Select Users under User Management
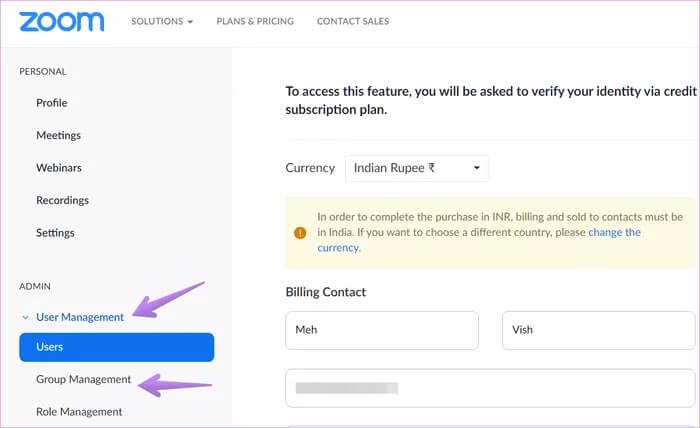 pos(117,347)
